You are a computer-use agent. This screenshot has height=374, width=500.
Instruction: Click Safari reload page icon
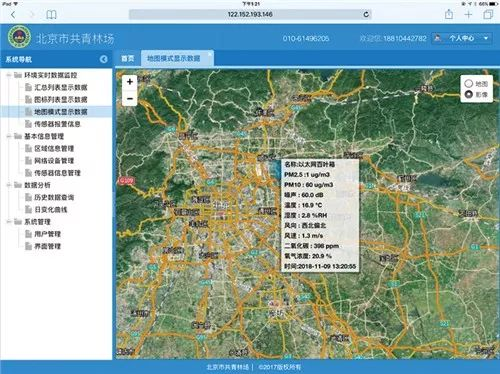pos(366,14)
